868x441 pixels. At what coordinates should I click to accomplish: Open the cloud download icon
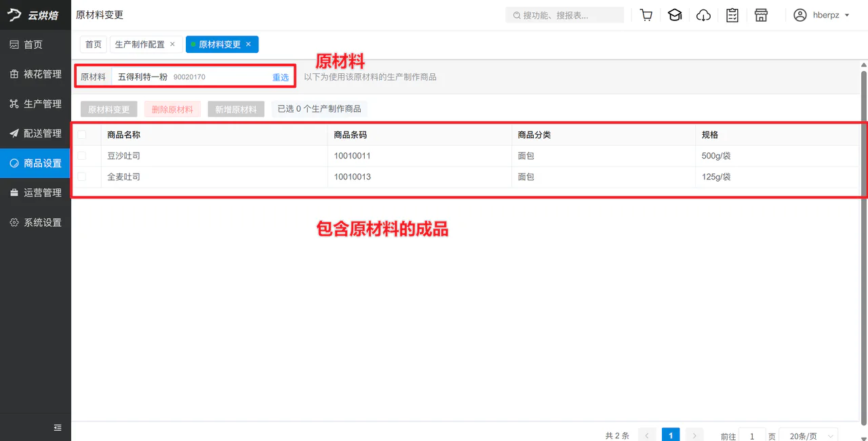[x=704, y=15]
